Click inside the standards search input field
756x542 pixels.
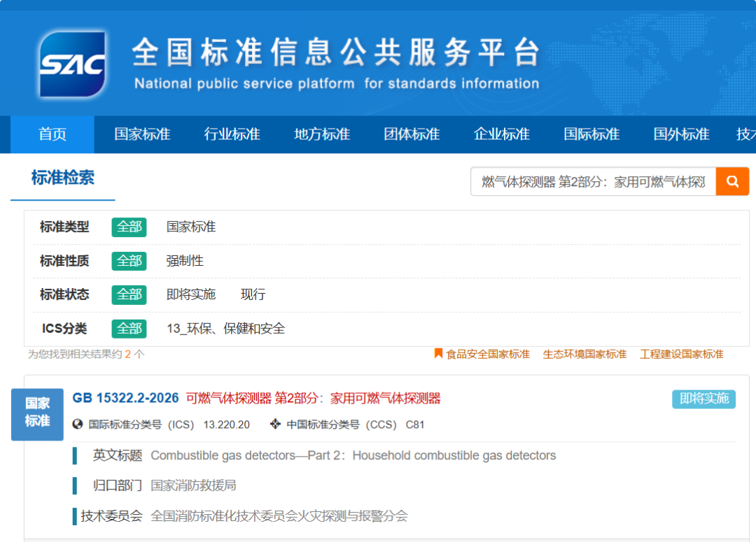(592, 182)
